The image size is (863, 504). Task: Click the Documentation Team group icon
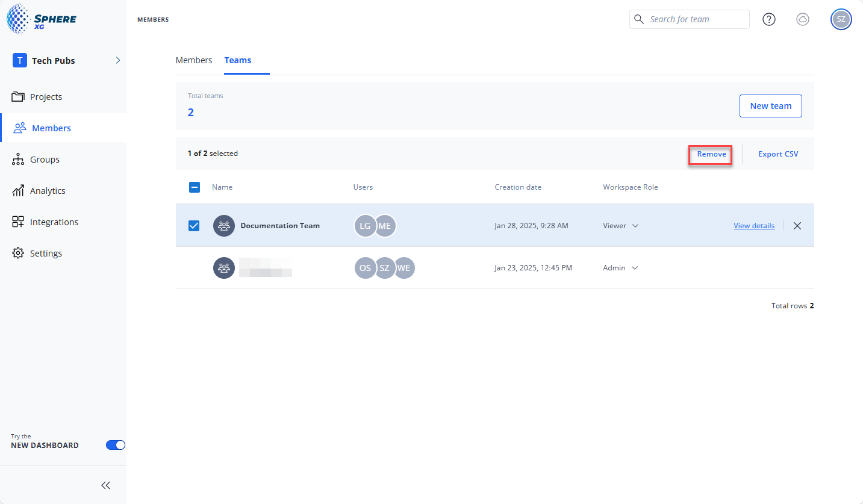[x=224, y=226]
